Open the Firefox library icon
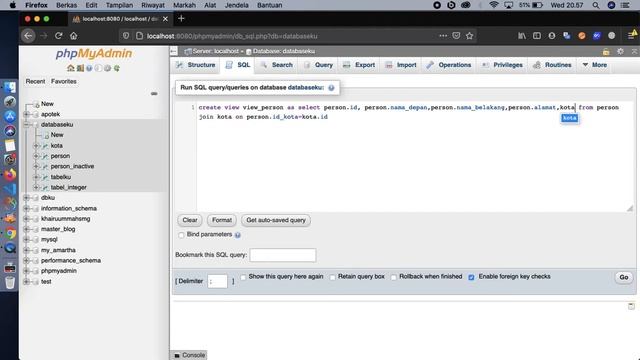 click(x=522, y=36)
